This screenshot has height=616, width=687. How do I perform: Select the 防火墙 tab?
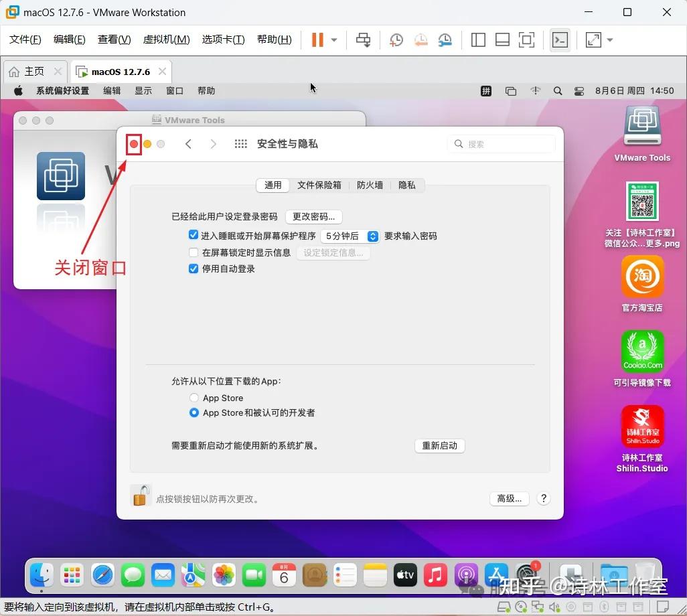(x=370, y=185)
